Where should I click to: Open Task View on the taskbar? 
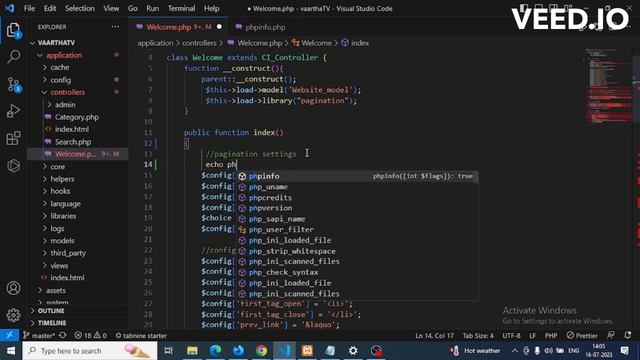coord(168,351)
